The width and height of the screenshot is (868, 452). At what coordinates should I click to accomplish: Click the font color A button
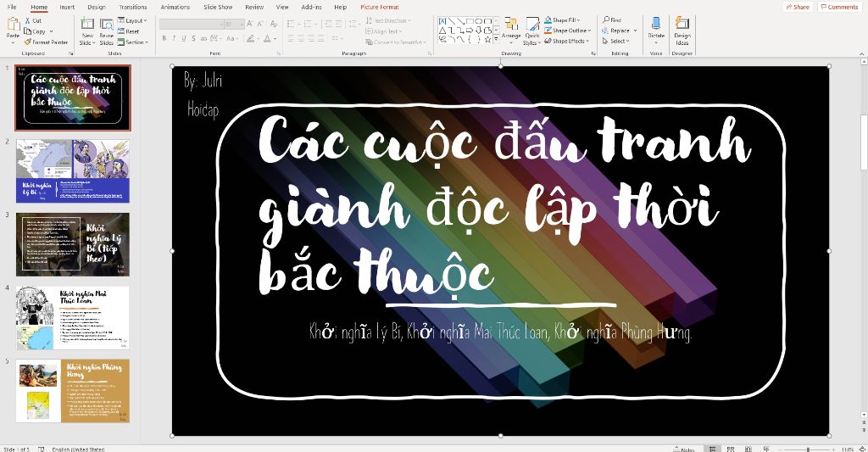pos(267,39)
